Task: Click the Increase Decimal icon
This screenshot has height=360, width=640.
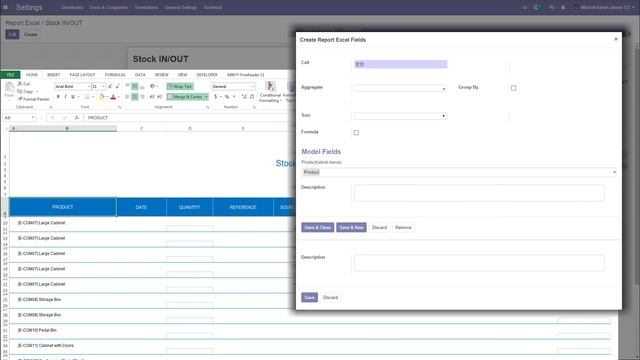Action: [x=244, y=97]
